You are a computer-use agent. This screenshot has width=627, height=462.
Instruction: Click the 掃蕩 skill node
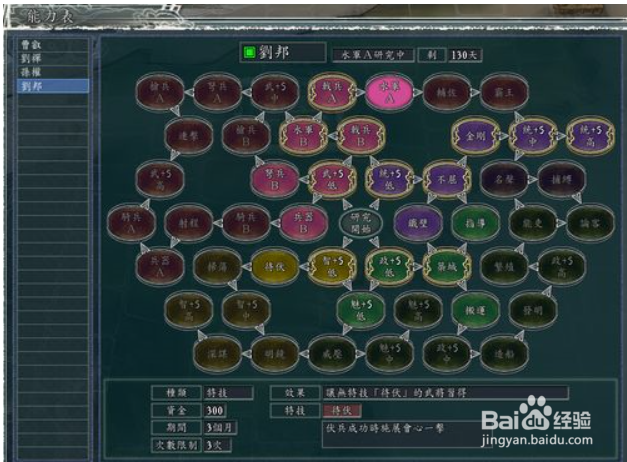(x=217, y=266)
